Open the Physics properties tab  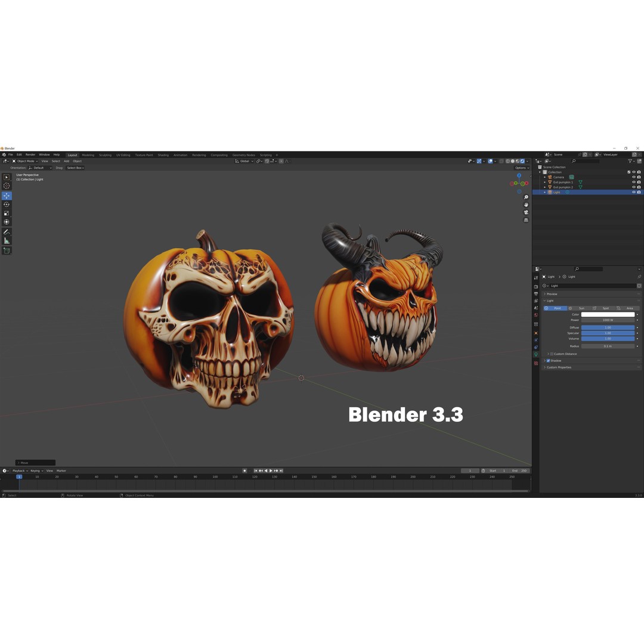click(536, 340)
